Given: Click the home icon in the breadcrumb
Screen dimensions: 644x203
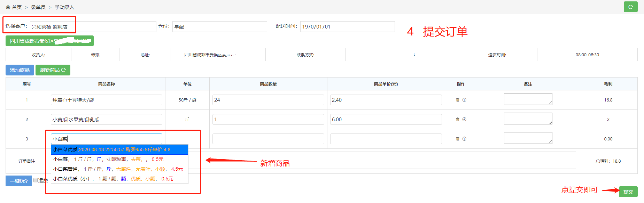Looking at the screenshot, I should [x=8, y=7].
